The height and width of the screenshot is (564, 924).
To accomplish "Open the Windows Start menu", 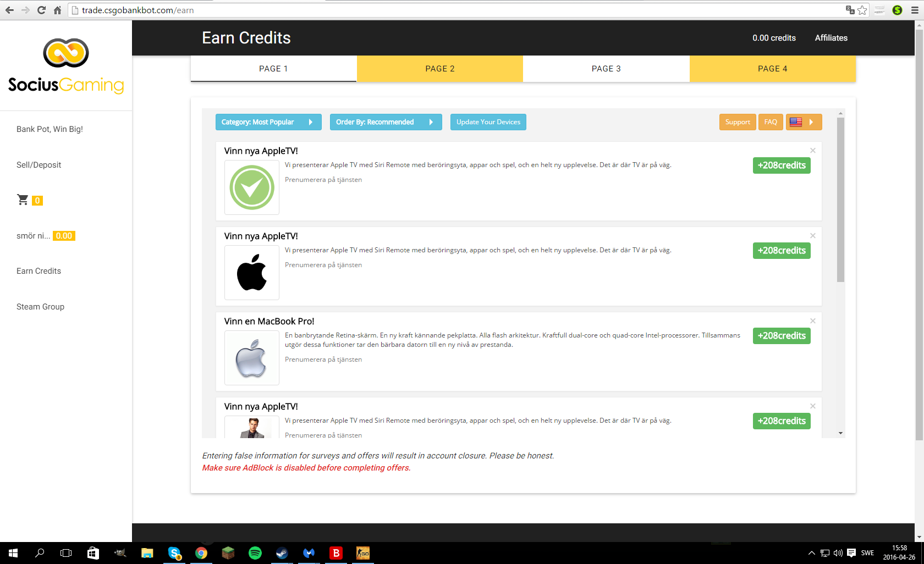I will [13, 553].
